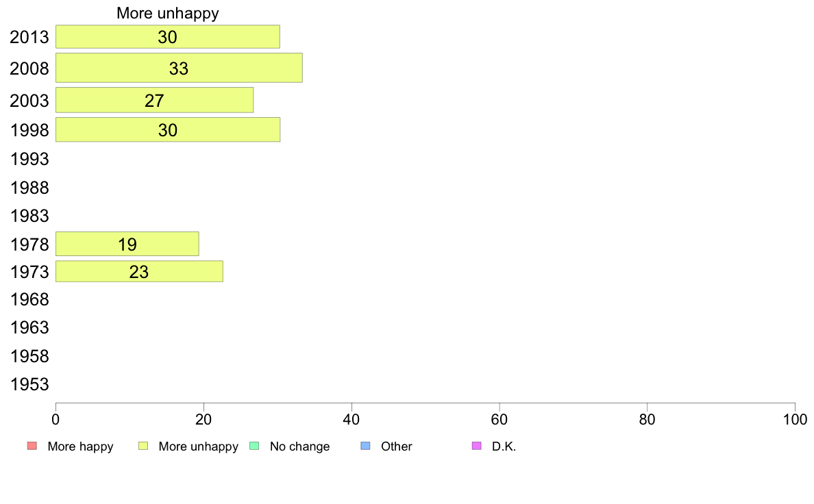Click the D.K. legend text
The image size is (814, 504).
pos(504,446)
